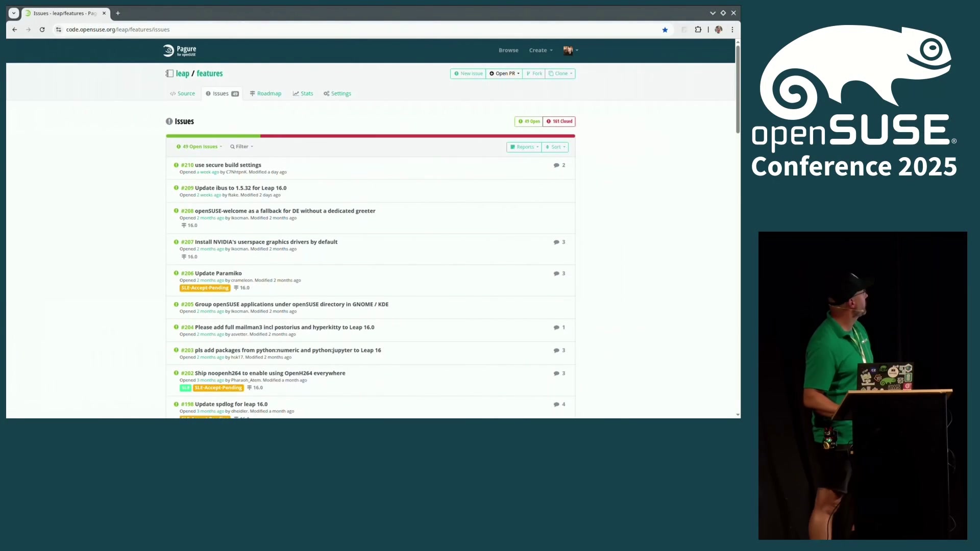The height and width of the screenshot is (551, 980).
Task: Click the site info icon in address bar
Action: (x=59, y=30)
